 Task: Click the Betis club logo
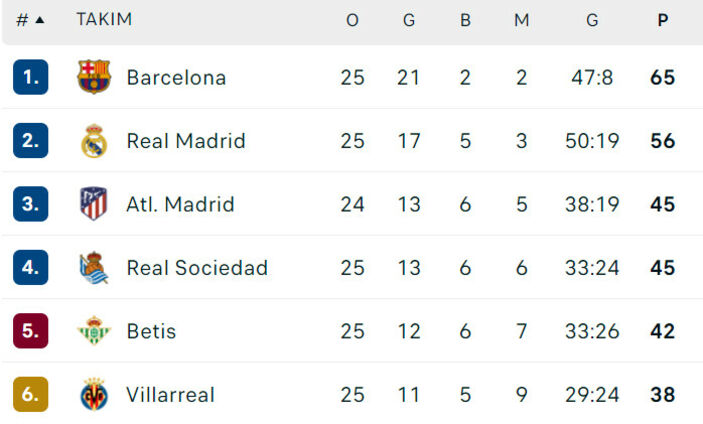(94, 331)
